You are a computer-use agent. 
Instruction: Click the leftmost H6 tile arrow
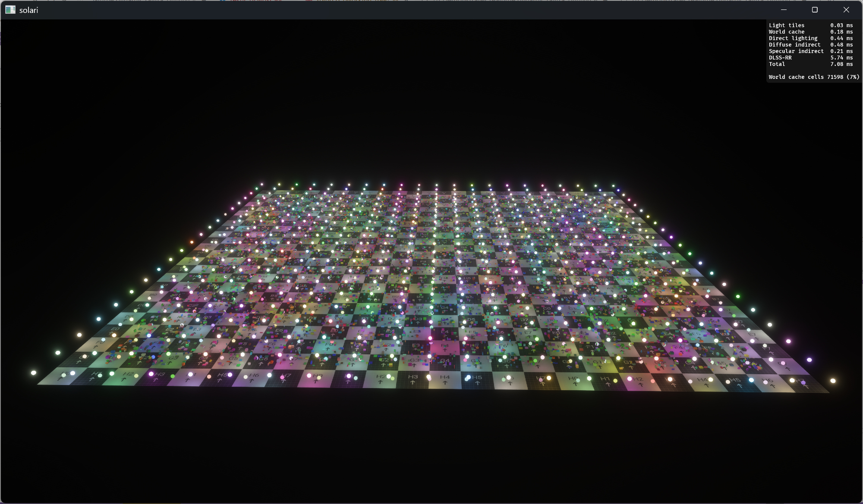click(252, 381)
